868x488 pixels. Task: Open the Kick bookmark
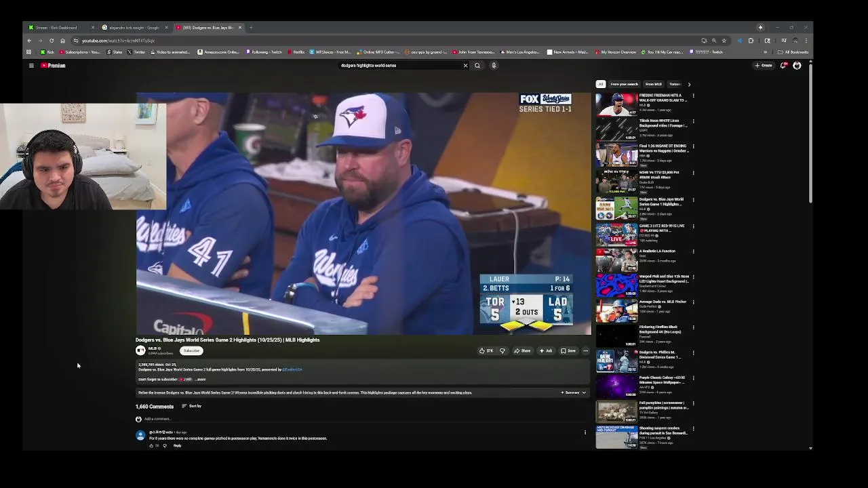[x=47, y=52]
